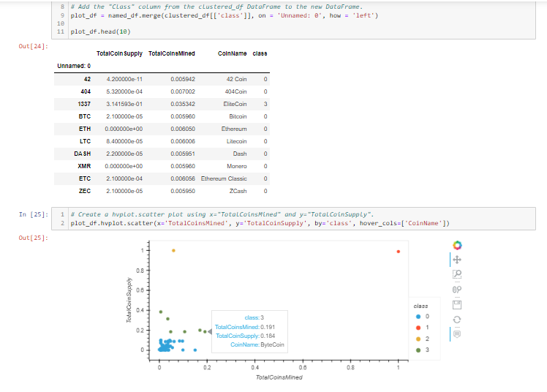
Task: Click the 'Monero' cell
Action: click(237, 166)
